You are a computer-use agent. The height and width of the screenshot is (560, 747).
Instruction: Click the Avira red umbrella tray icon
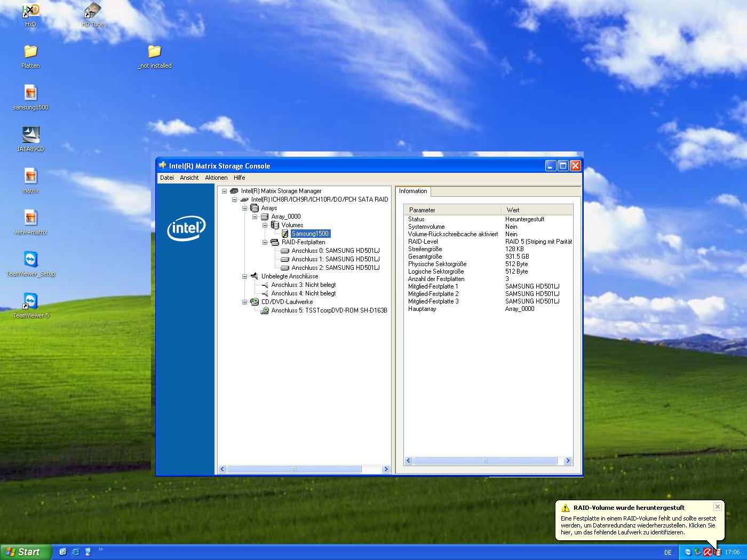click(x=708, y=553)
